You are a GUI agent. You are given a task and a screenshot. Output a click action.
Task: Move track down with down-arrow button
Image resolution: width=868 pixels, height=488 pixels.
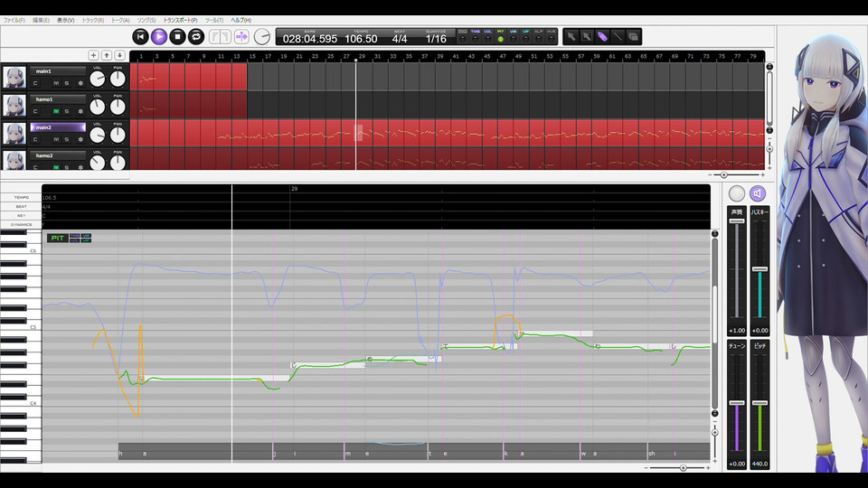pyautogui.click(x=119, y=55)
